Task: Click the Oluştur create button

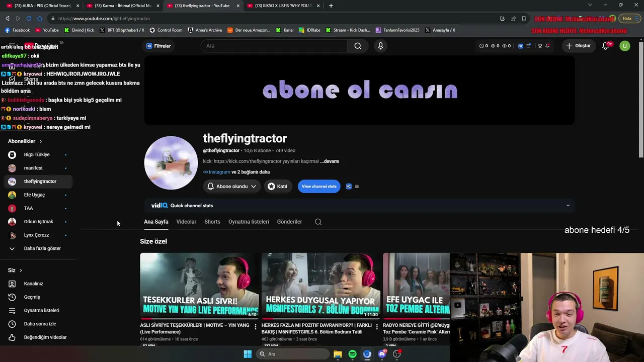Action: [578, 46]
